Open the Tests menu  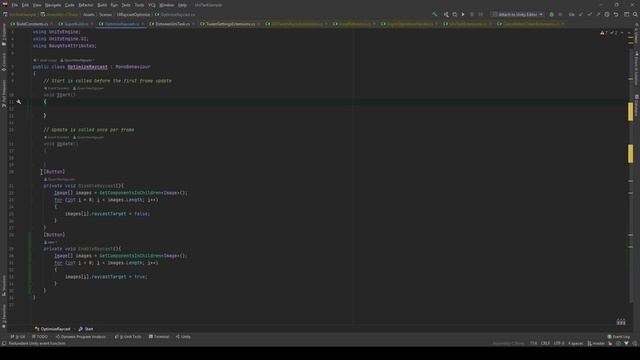pyautogui.click(x=126, y=5)
